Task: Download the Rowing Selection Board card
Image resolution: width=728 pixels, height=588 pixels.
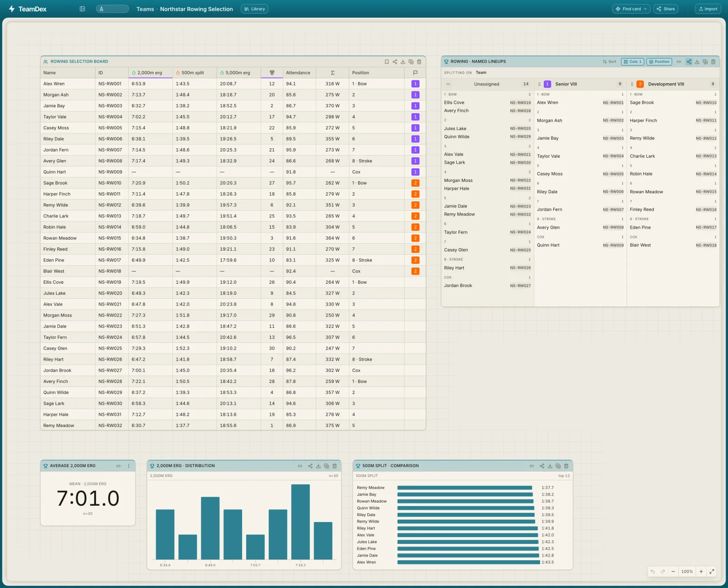Action: (x=403, y=62)
